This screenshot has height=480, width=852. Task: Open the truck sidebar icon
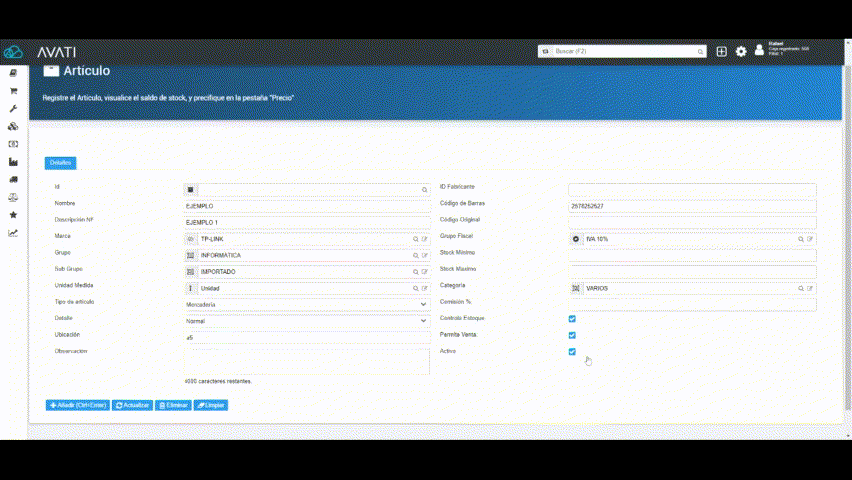(x=13, y=179)
